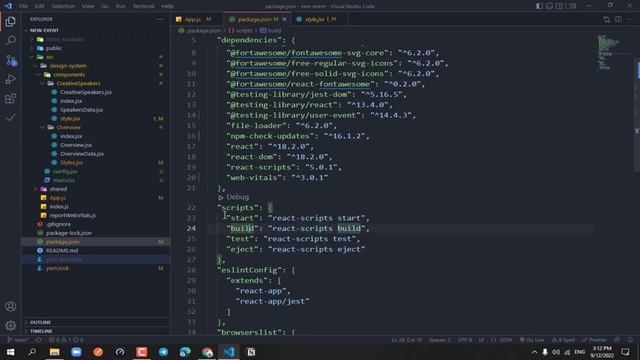Open config.jsx file
640x360 pixels.
65,171
